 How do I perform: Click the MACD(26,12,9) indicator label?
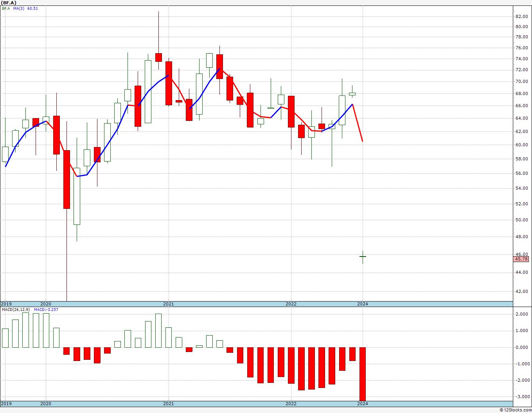[16, 310]
